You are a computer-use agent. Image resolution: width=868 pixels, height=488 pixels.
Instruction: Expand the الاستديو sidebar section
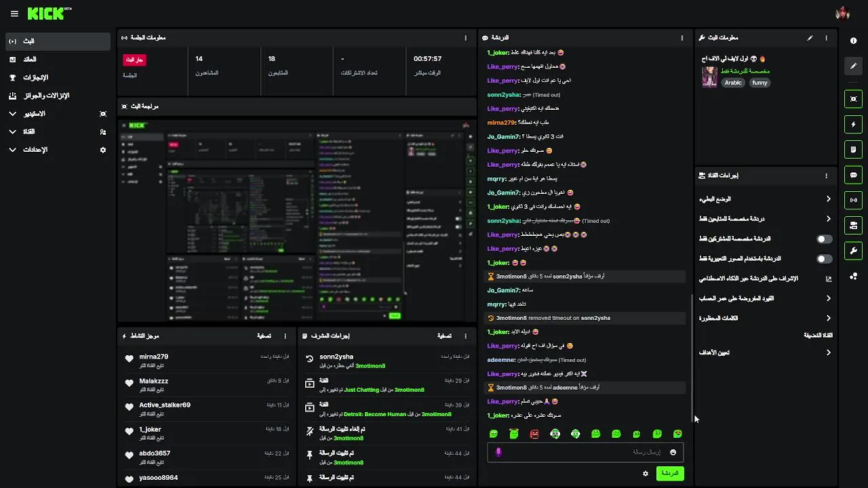coord(57,114)
